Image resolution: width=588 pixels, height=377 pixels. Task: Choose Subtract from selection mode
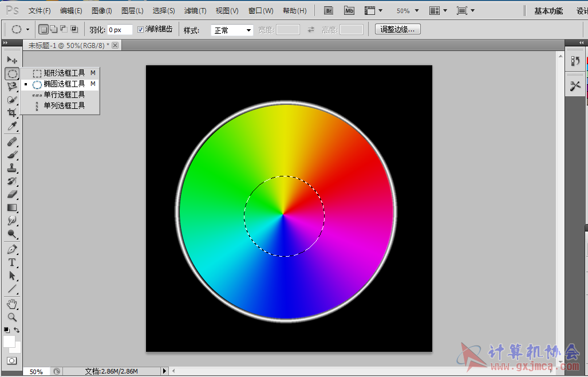pyautogui.click(x=64, y=29)
